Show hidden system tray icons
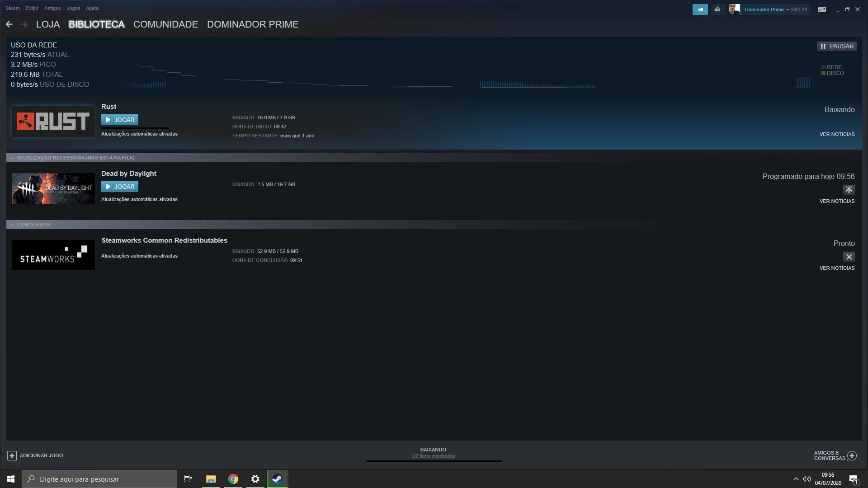Viewport: 868px width, 488px height. point(796,479)
